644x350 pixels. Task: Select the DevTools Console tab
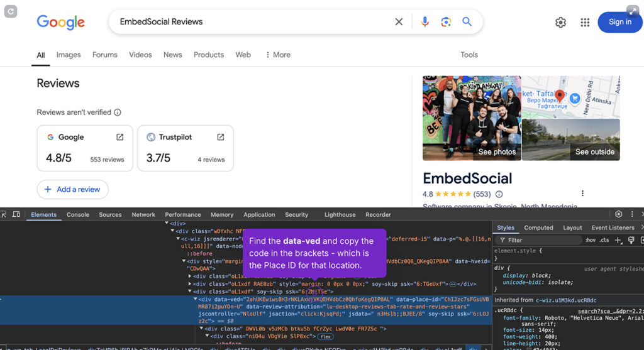[x=77, y=215]
